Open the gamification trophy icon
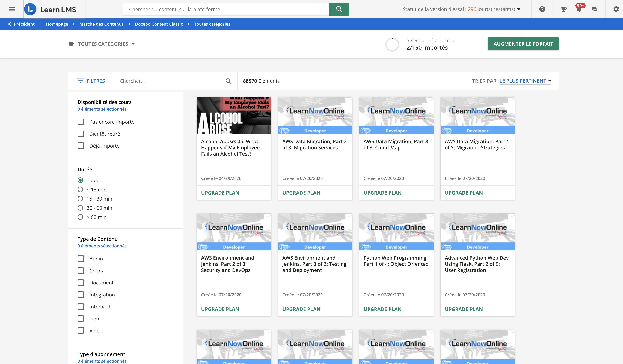 point(563,9)
